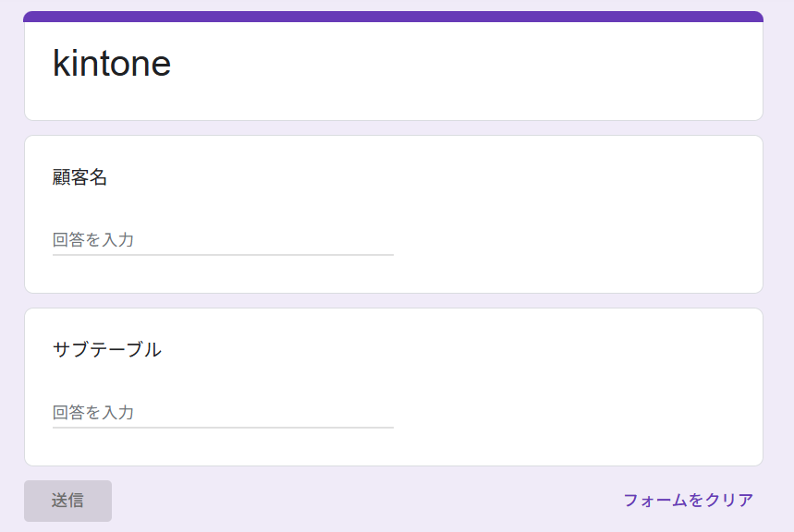Viewport: 794px width, 532px height.
Task: Click 回答を入力 placeholder under サブテーブル
Action: point(93,413)
